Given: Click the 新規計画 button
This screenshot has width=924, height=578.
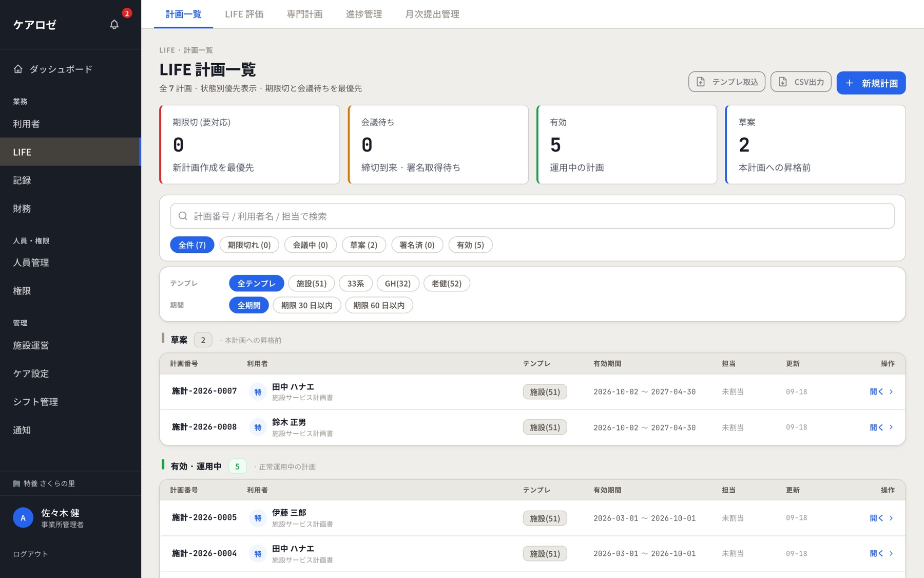Looking at the screenshot, I should point(871,83).
